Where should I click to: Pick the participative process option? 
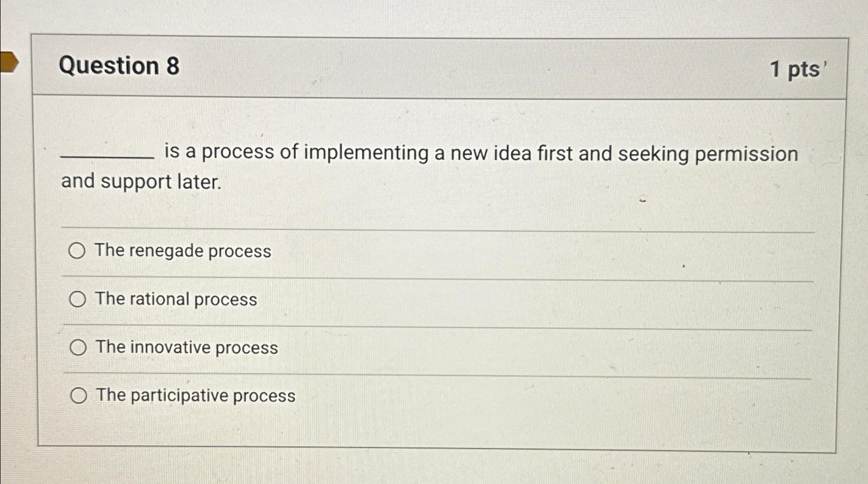(x=78, y=395)
